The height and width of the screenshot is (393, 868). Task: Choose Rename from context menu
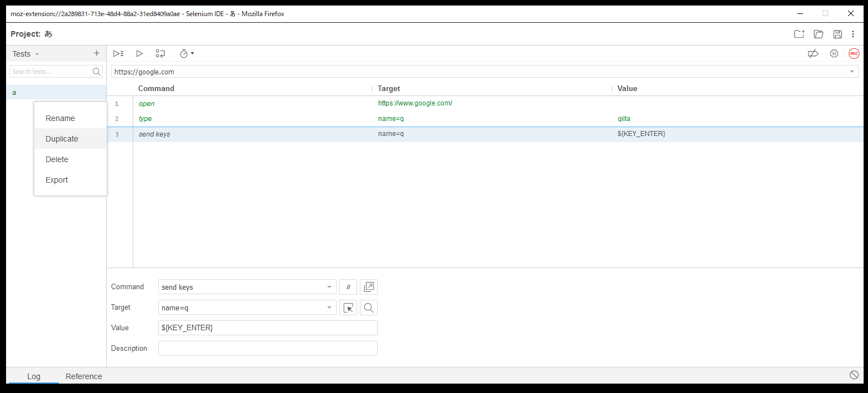[x=71, y=118]
